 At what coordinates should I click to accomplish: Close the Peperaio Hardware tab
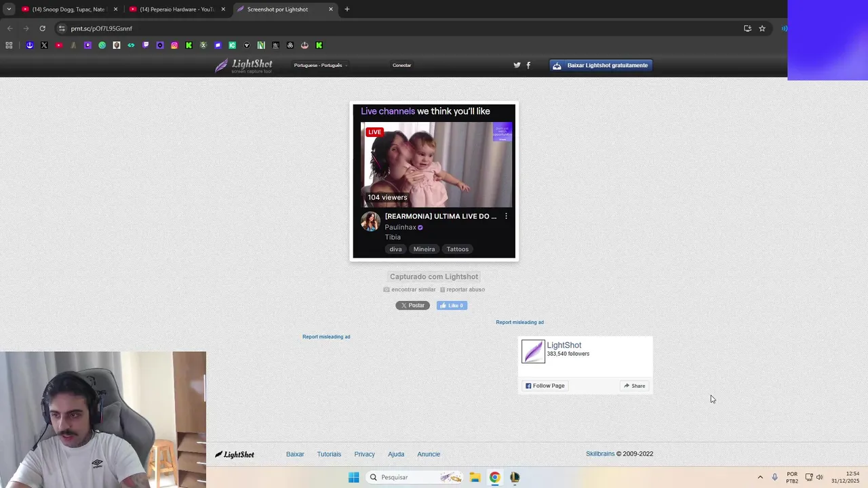tap(223, 9)
